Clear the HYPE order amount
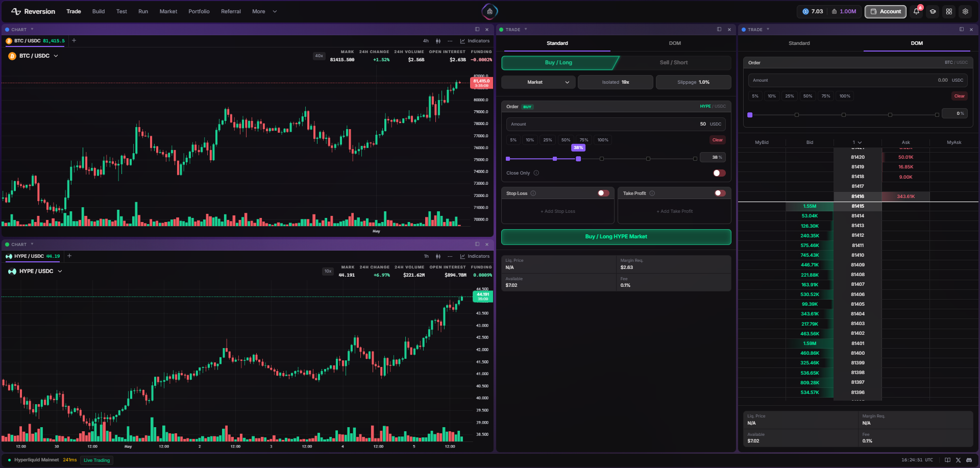The image size is (980, 468). point(717,140)
